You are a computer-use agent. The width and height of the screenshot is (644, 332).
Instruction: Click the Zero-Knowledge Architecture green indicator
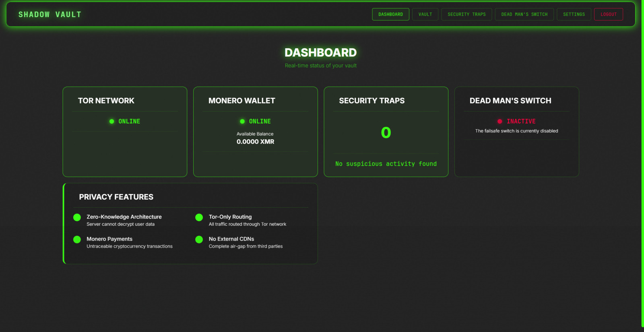click(x=77, y=217)
